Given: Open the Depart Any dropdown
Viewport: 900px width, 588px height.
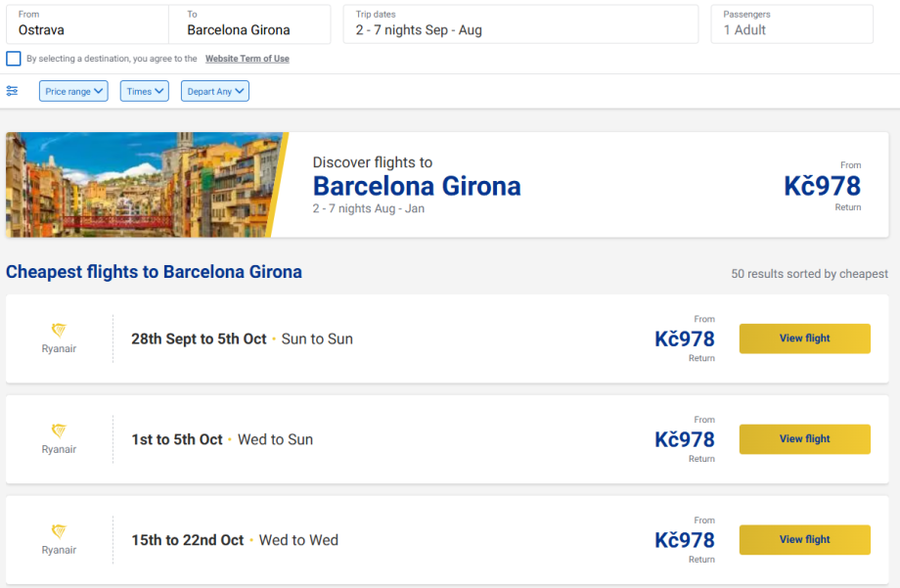Looking at the screenshot, I should pyautogui.click(x=213, y=91).
